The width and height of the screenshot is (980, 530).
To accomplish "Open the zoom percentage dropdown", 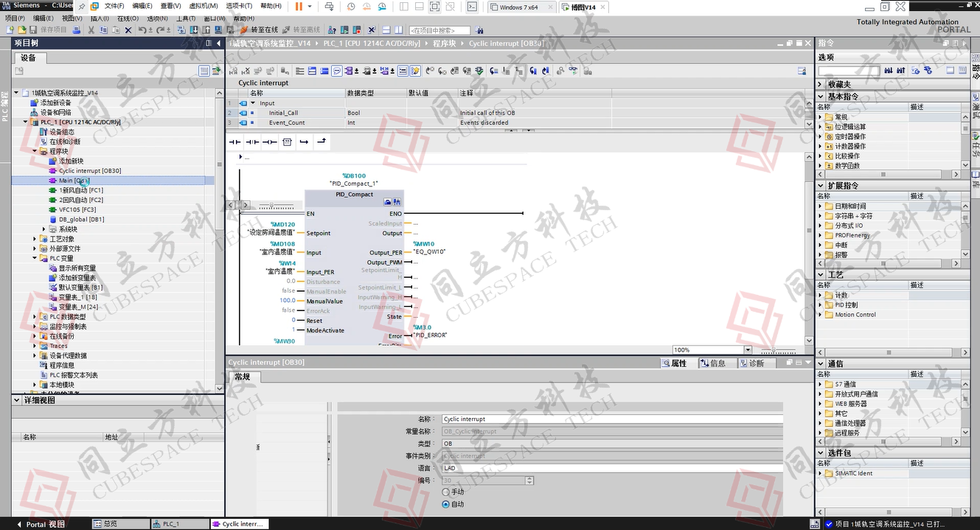I will (x=747, y=350).
